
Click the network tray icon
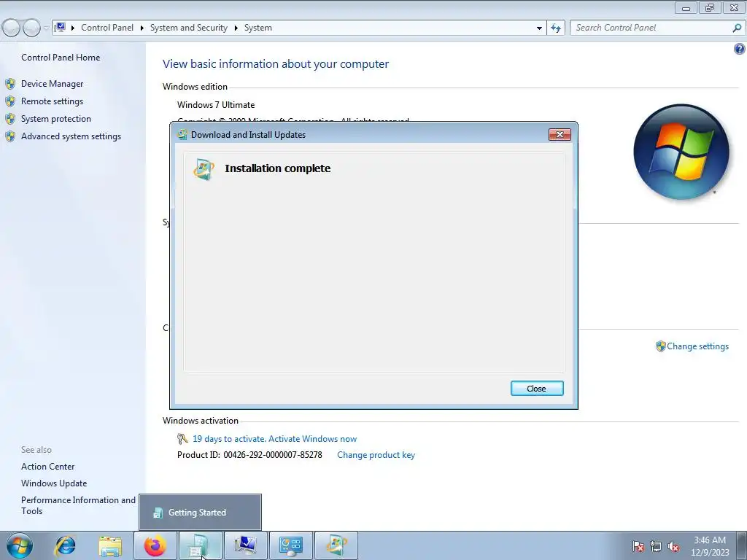point(656,546)
